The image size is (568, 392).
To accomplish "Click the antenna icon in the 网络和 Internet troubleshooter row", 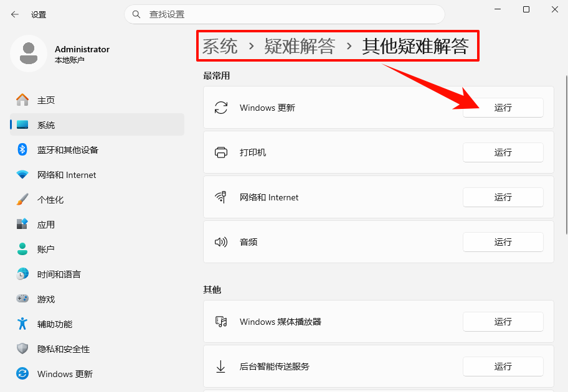I will [221, 197].
